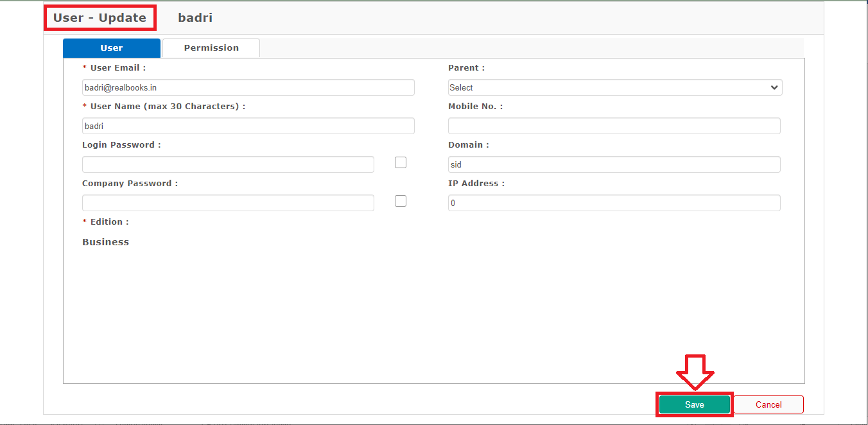Screen dimensions: 868x425
Task: Click the Business edition value text
Action: tap(105, 242)
